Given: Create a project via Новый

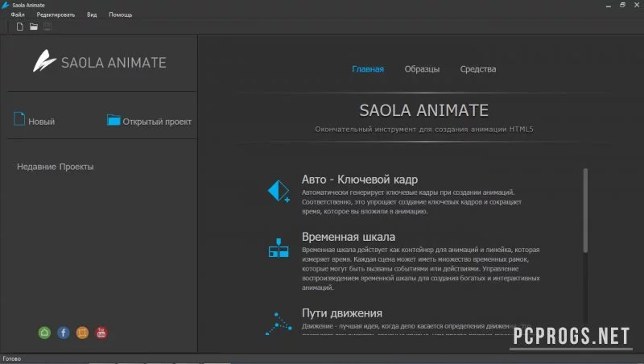Looking at the screenshot, I should (34, 120).
